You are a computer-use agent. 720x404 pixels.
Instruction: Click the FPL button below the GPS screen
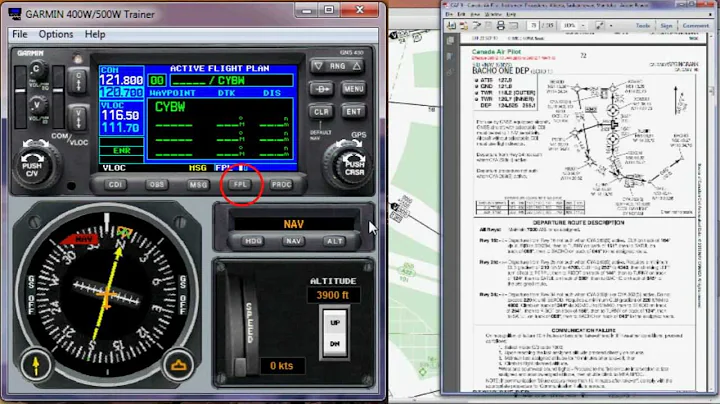240,185
